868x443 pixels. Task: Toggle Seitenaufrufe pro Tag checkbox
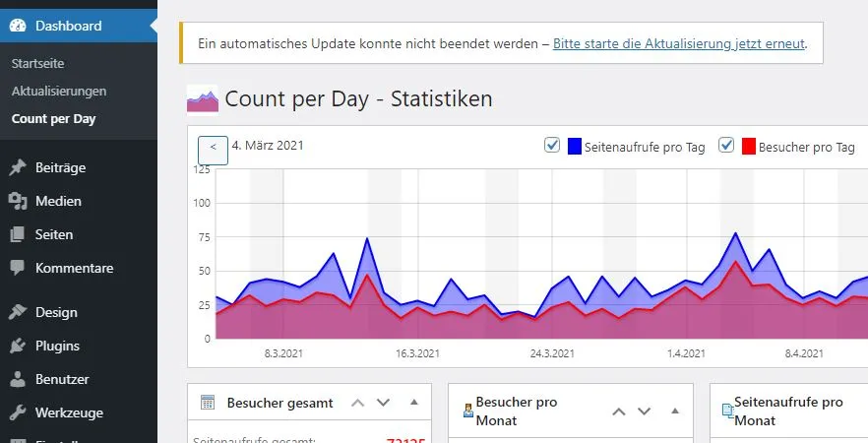coord(552,145)
